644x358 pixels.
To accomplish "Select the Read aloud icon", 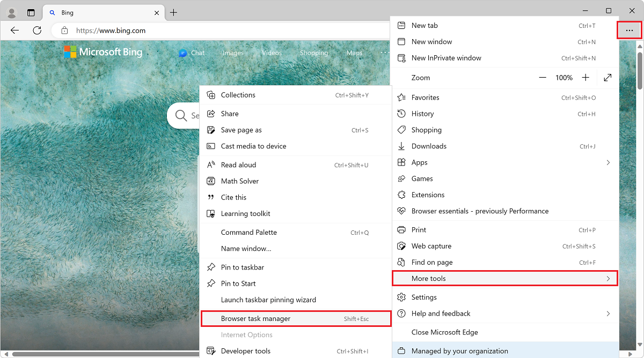I will pos(211,165).
